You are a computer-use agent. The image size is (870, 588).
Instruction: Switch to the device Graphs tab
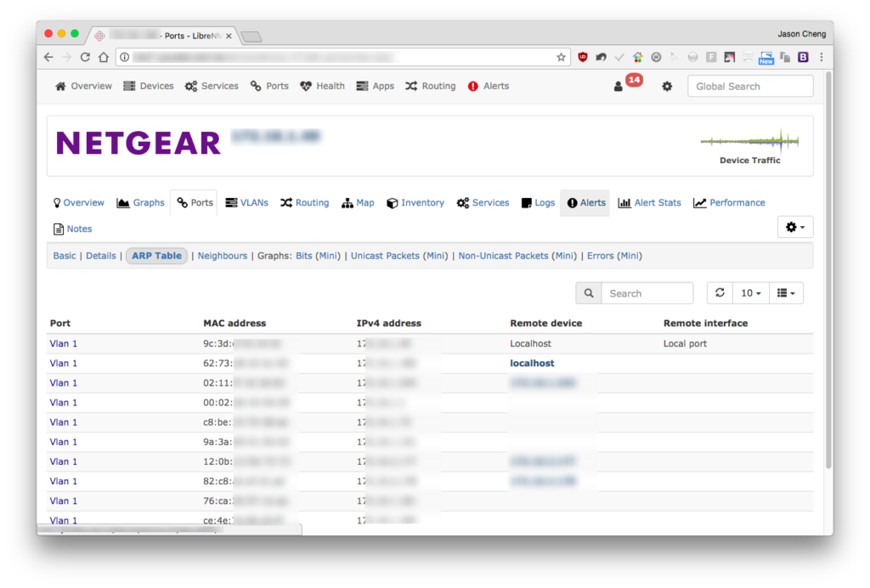pos(140,202)
